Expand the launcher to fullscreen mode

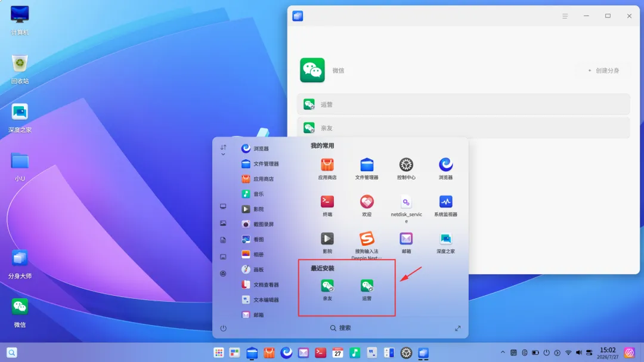(x=457, y=329)
